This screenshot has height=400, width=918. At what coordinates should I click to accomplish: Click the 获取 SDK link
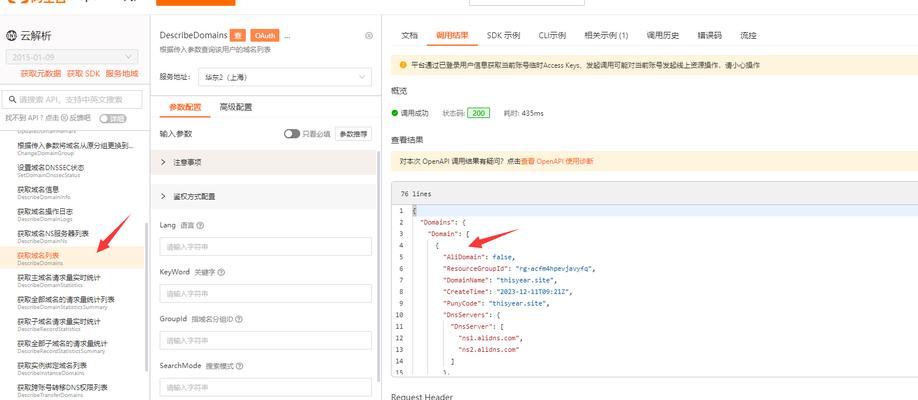point(83,74)
